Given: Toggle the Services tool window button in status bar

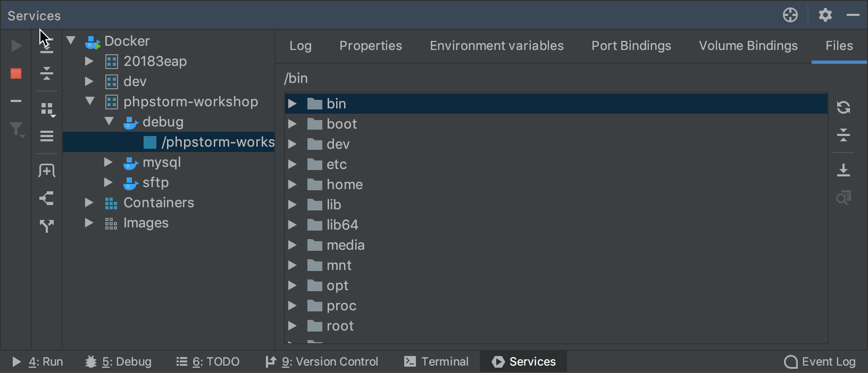Looking at the screenshot, I should click(x=523, y=362).
